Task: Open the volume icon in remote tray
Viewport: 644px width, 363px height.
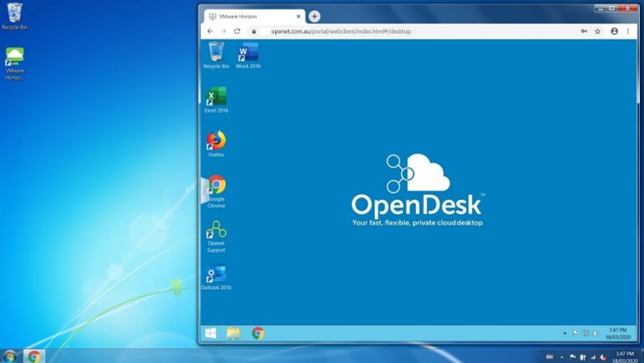Action: [x=596, y=333]
